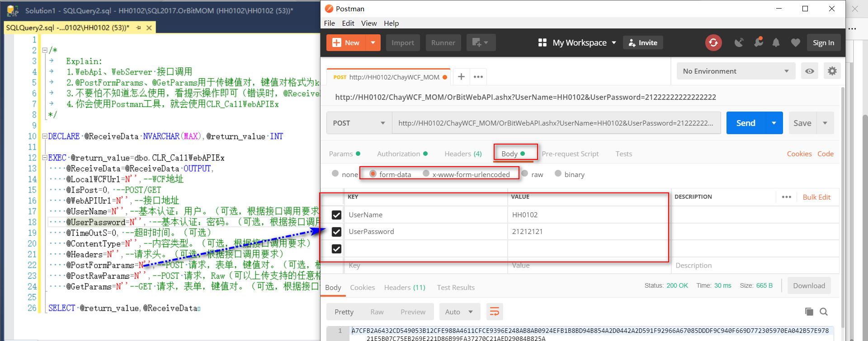
Task: Open manage environments gear icon
Action: click(832, 71)
